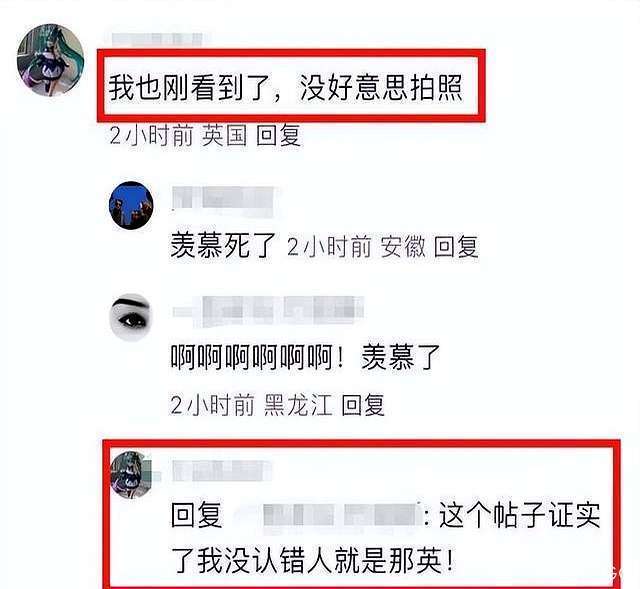The image size is (640, 589).
Task: Open the top commenter's anime avatar
Action: (51, 60)
